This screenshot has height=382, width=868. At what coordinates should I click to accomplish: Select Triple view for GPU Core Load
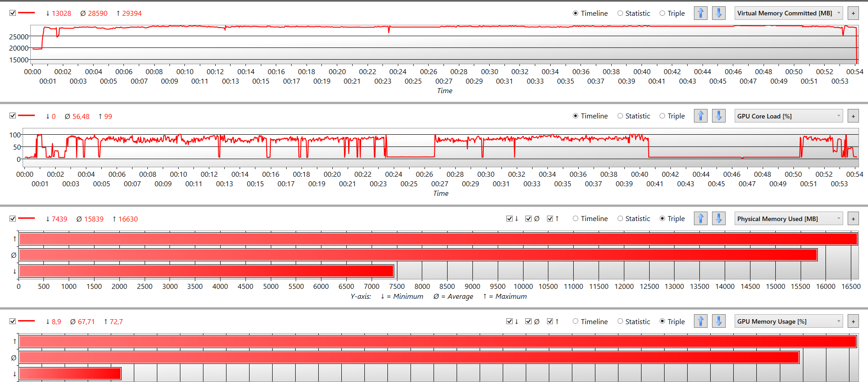[x=672, y=116]
